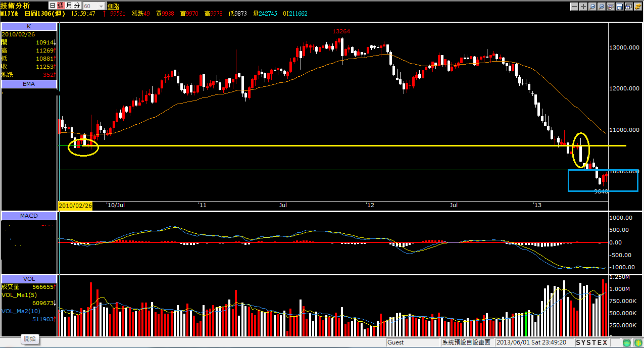Click the 開 10914 open value
This screenshot has height=348, width=644.
[28, 42]
